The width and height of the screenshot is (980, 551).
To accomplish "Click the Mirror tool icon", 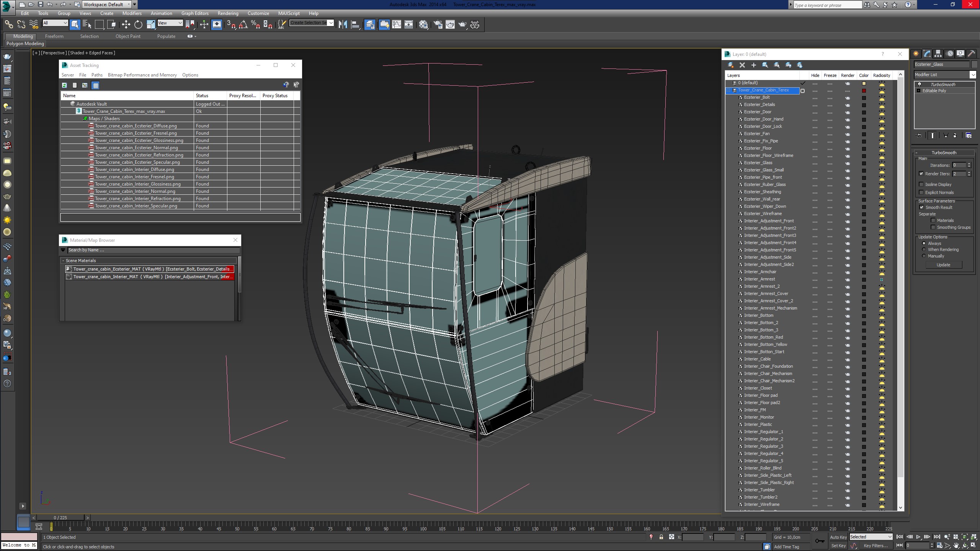I will tap(343, 24).
